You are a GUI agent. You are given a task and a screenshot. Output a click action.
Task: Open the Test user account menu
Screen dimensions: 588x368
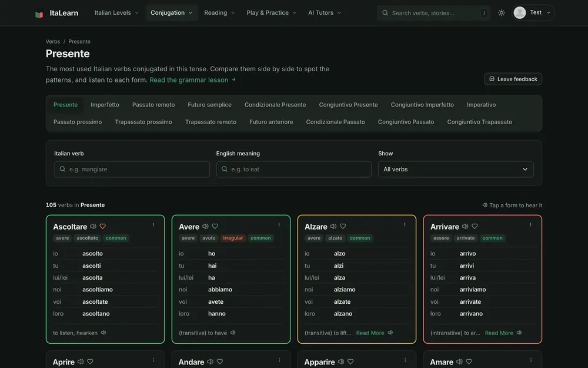pyautogui.click(x=533, y=13)
